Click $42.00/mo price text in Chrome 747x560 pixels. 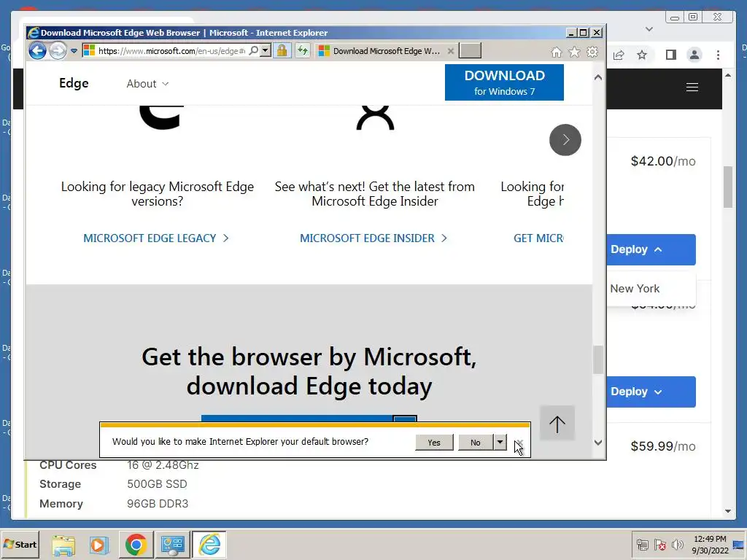[x=663, y=161]
